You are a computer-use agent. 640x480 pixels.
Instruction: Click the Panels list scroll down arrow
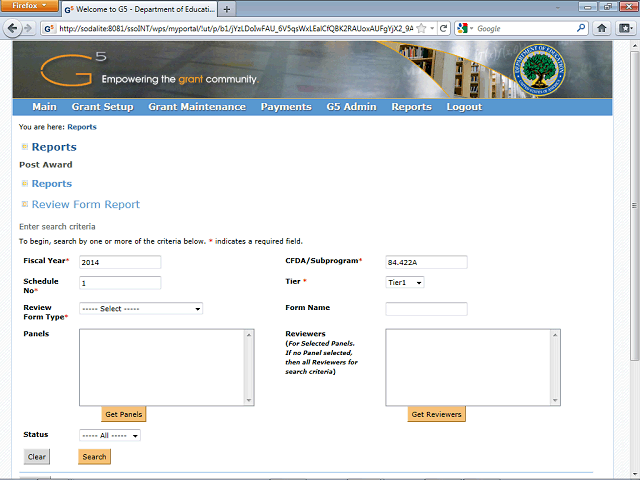coord(249,400)
